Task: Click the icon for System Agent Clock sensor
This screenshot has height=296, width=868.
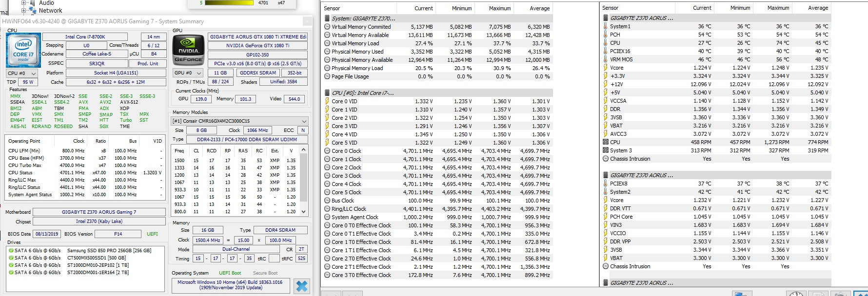Action: [327, 217]
